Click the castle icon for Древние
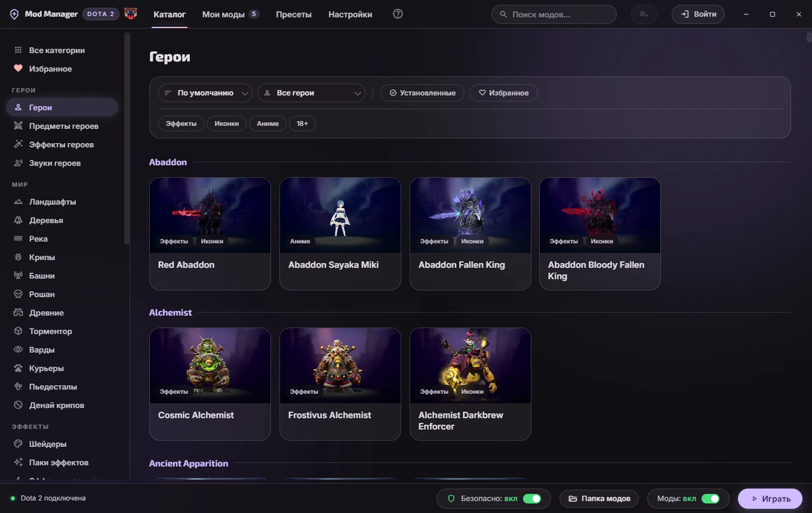 18,313
